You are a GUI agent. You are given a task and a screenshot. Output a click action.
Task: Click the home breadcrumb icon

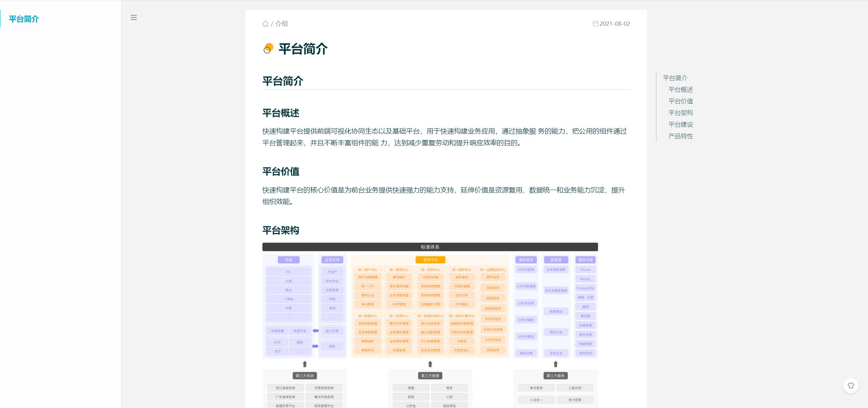(265, 24)
